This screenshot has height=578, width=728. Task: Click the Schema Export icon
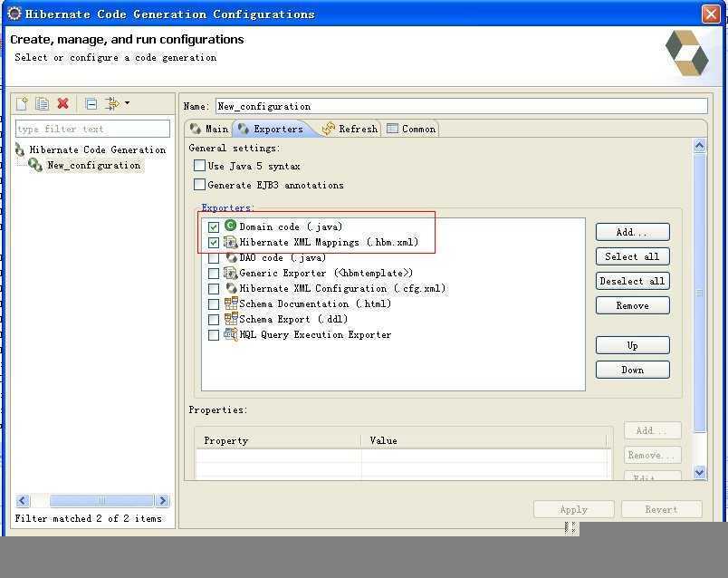[x=231, y=319]
